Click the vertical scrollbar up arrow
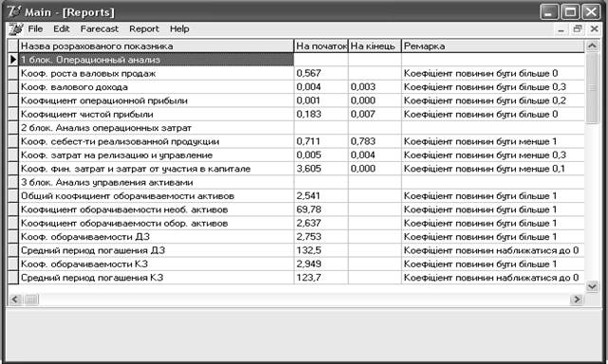This screenshot has height=364, width=608. (592, 46)
